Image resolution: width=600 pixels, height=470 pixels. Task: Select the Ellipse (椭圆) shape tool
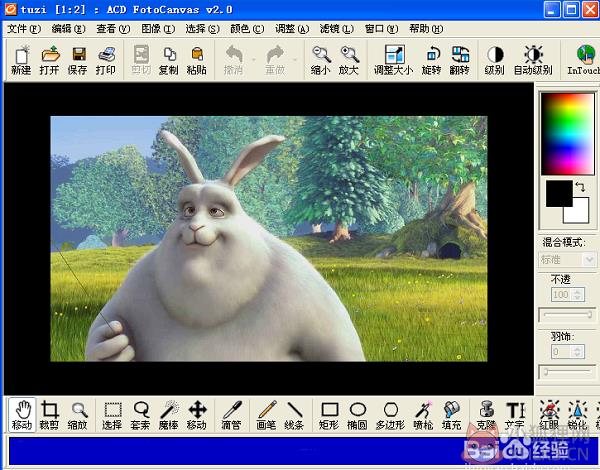(357, 416)
